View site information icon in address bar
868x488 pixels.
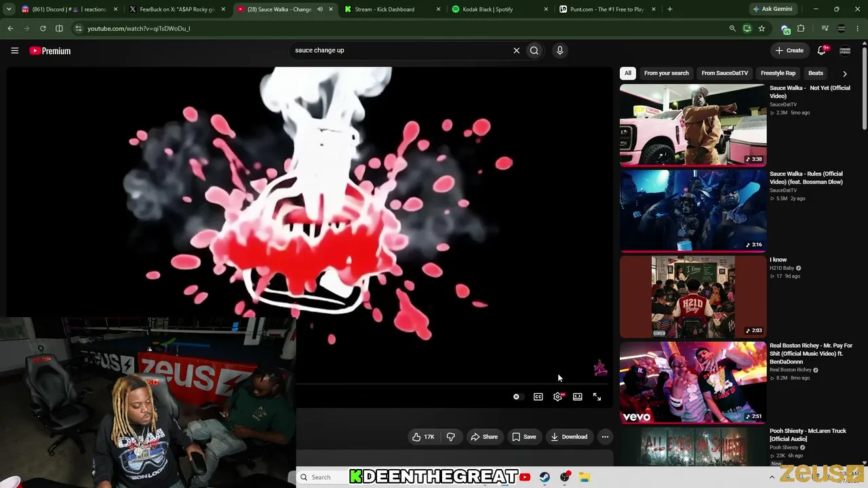pyautogui.click(x=79, y=28)
